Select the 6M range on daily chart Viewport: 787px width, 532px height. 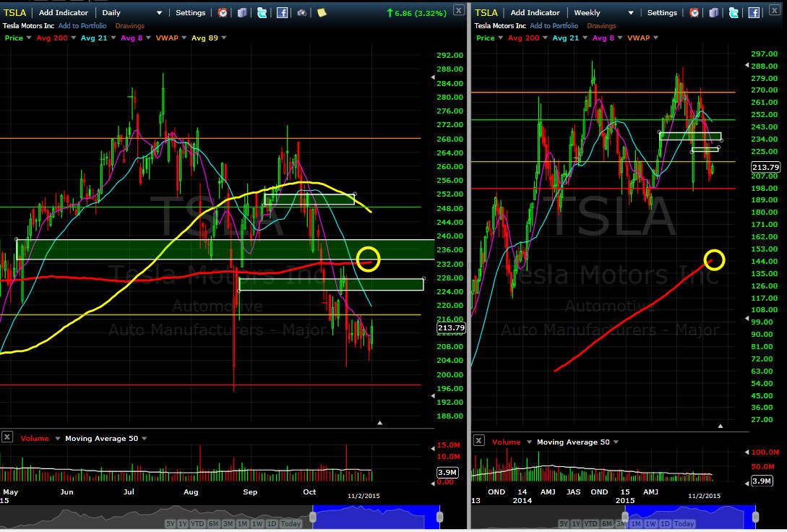point(213,523)
